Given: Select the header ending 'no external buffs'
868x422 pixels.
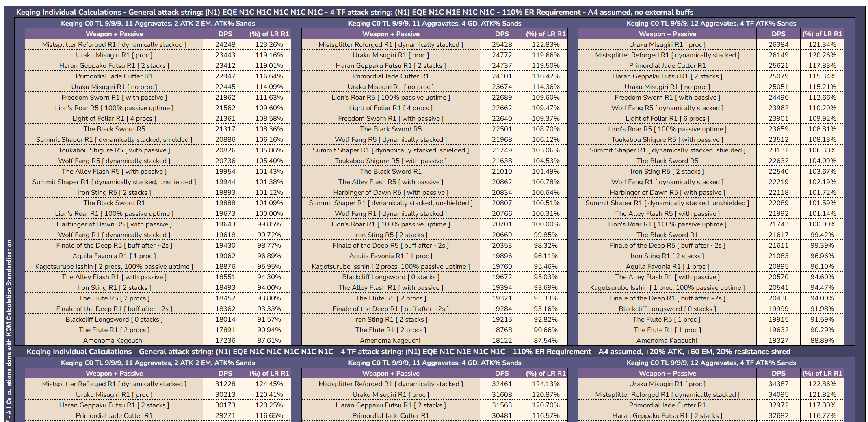Looking at the screenshot, I should point(355,12).
